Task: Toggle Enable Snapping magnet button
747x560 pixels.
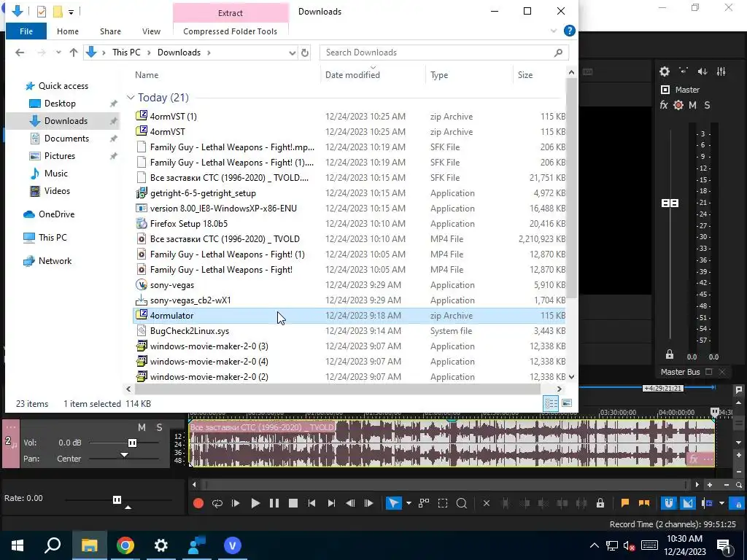Action: (x=669, y=503)
